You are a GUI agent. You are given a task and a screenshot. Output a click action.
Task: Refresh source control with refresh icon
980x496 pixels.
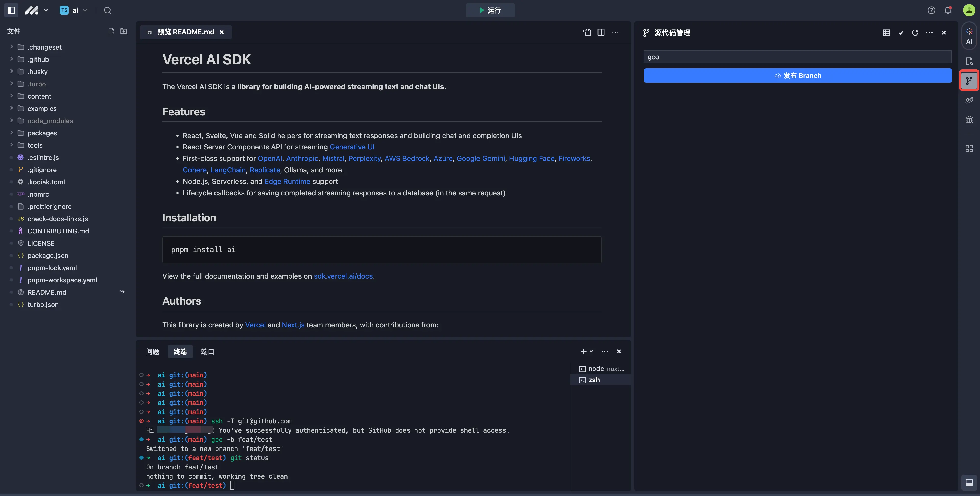pos(915,33)
